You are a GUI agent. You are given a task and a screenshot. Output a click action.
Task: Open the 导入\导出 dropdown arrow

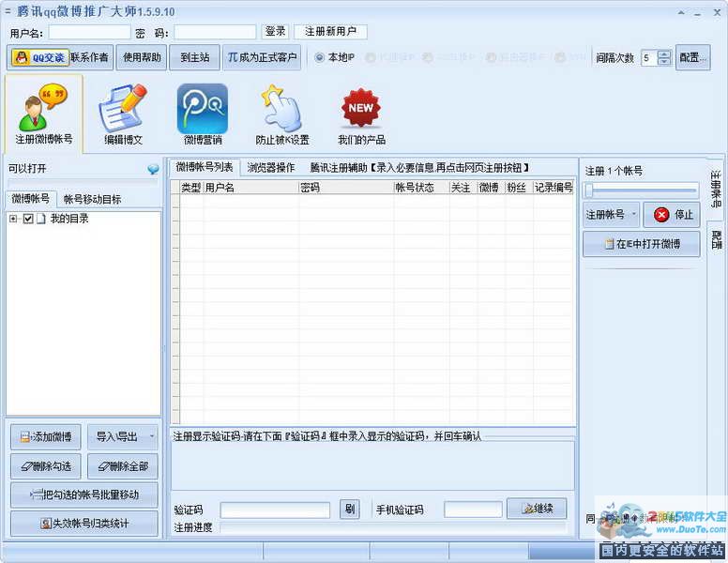pyautogui.click(x=151, y=436)
